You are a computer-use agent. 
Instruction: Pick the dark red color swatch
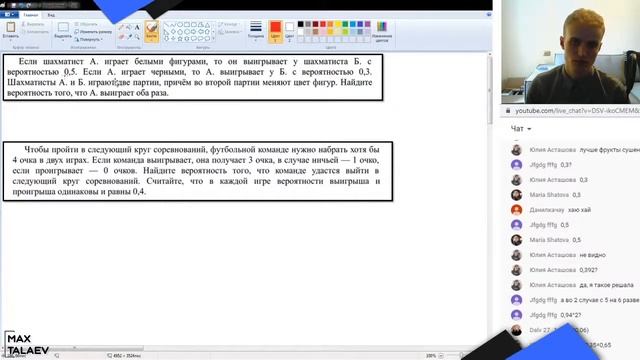pyautogui.click(x=316, y=24)
